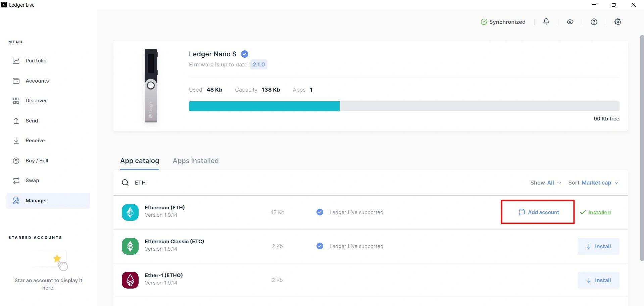
Task: Click the app search field containing ETH
Action: [322, 183]
